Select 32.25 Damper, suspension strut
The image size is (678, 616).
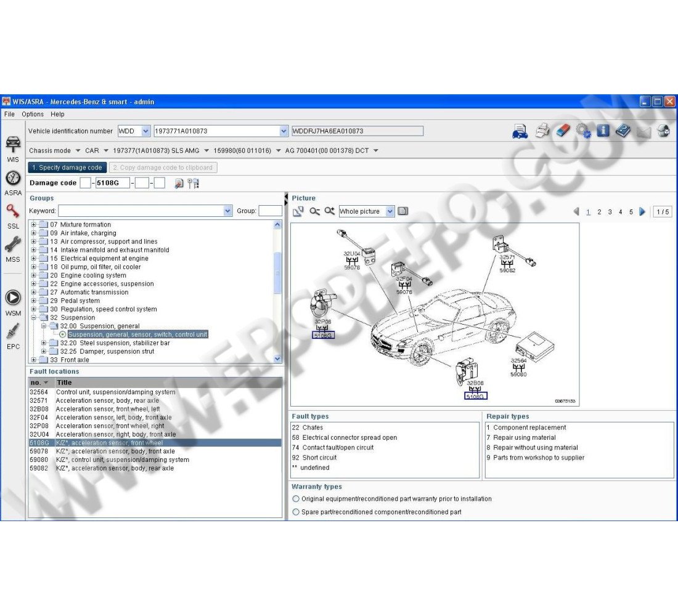coord(107,352)
